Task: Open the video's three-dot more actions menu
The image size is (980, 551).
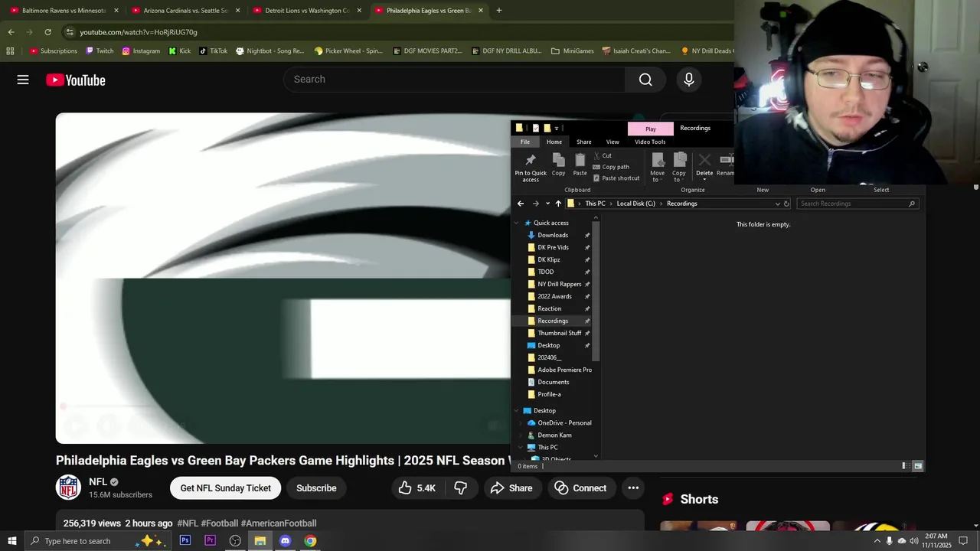Action: [x=633, y=487]
